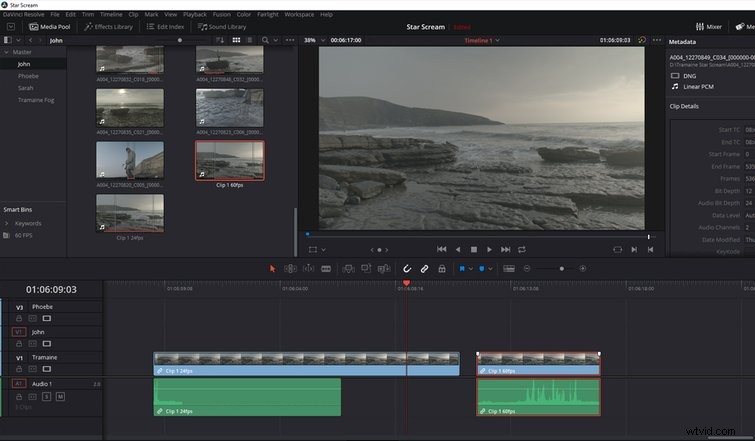The image size is (755, 441).
Task: Switch media pool to thumbnail grid view
Action: [236, 40]
